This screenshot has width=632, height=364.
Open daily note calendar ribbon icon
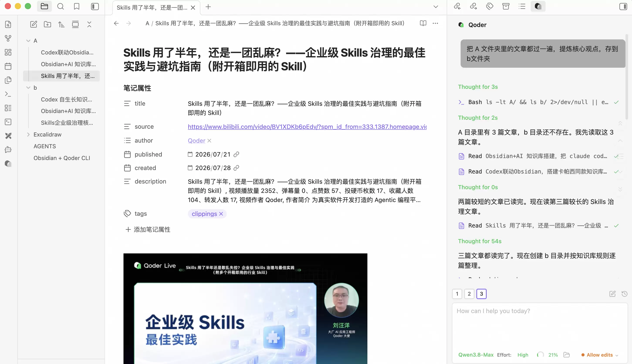[x=8, y=66]
